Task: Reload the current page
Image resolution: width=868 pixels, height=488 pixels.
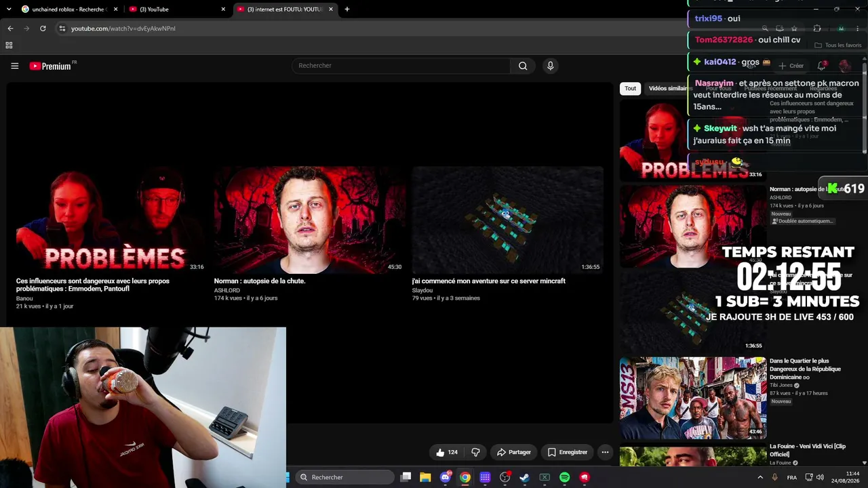Action: [x=43, y=28]
